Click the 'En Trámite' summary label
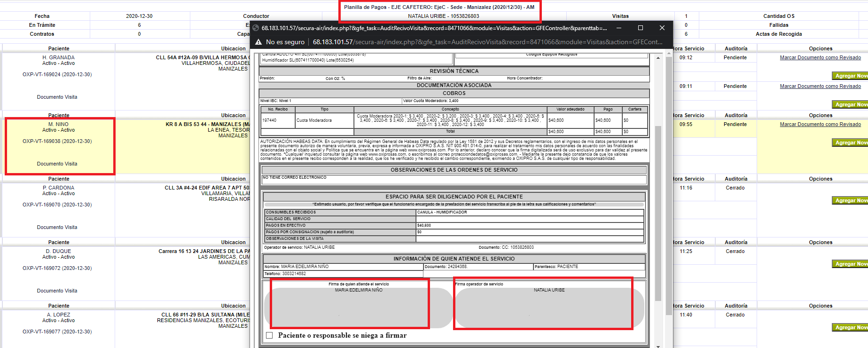 [42, 25]
